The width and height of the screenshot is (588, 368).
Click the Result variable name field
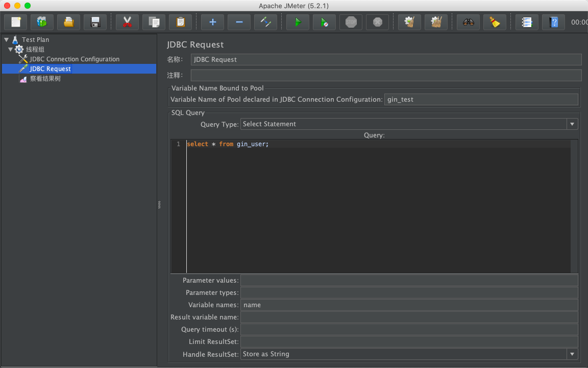[x=409, y=317]
